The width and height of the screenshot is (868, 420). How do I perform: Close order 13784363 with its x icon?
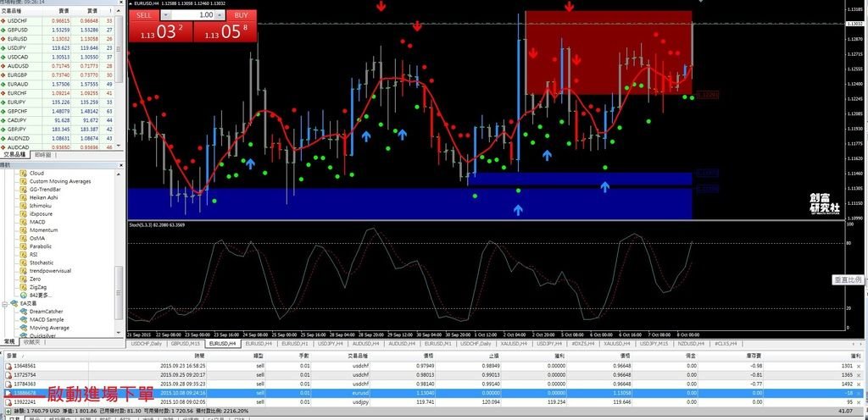pos(859,384)
